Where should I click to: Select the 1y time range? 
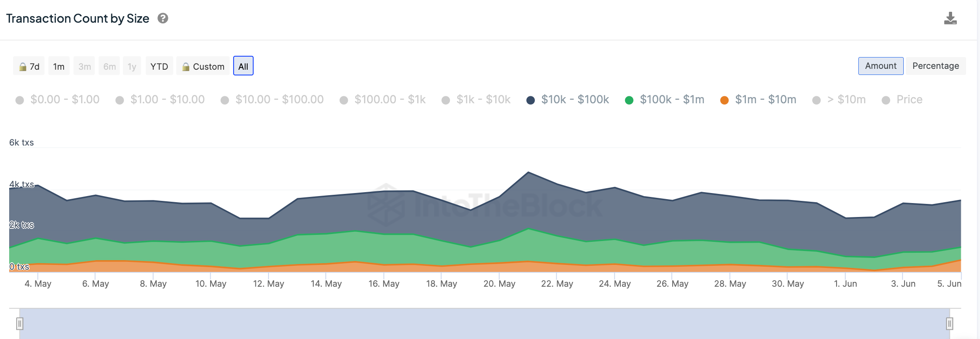[132, 66]
